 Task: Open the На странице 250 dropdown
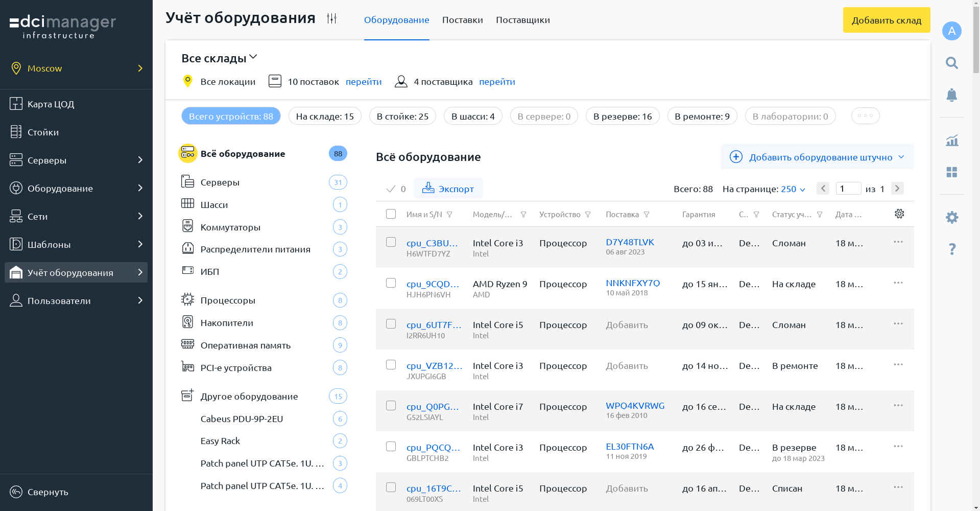tap(793, 189)
